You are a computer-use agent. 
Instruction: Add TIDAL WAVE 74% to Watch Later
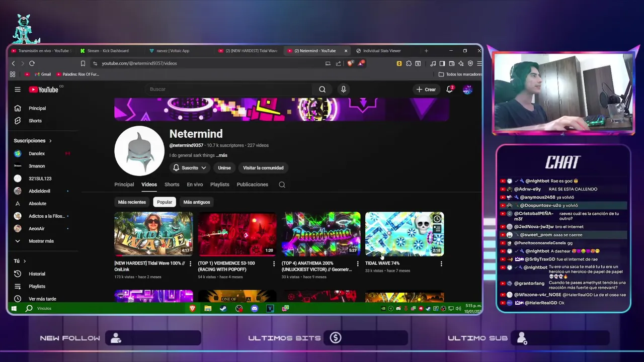[437, 219]
